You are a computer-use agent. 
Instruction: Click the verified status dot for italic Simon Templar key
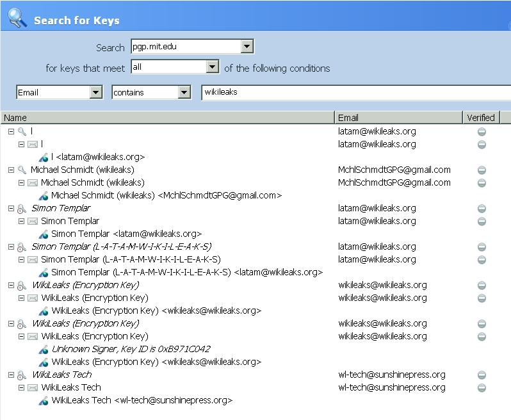482,209
